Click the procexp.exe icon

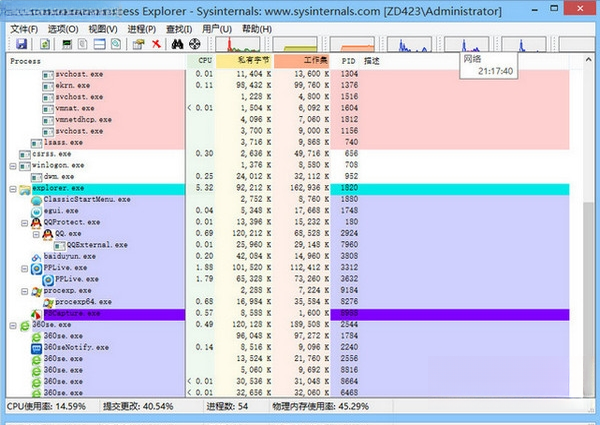(36, 292)
